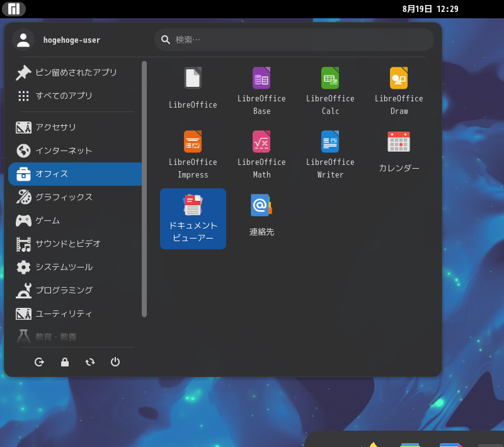504x447 pixels.
Task: Open the アクセサリ category
Action: click(74, 127)
